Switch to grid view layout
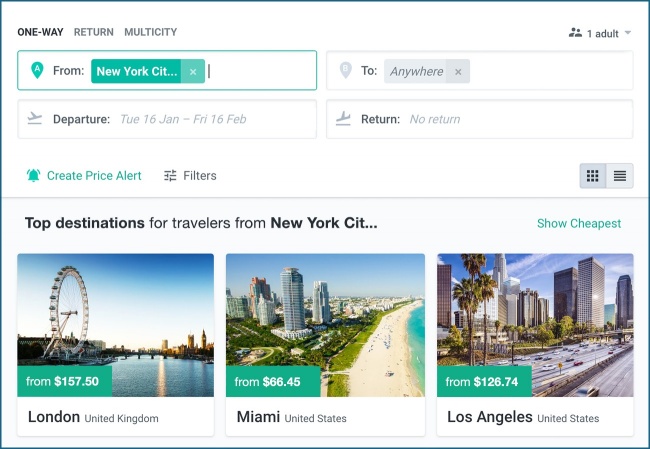This screenshot has width=650, height=449. (x=593, y=176)
